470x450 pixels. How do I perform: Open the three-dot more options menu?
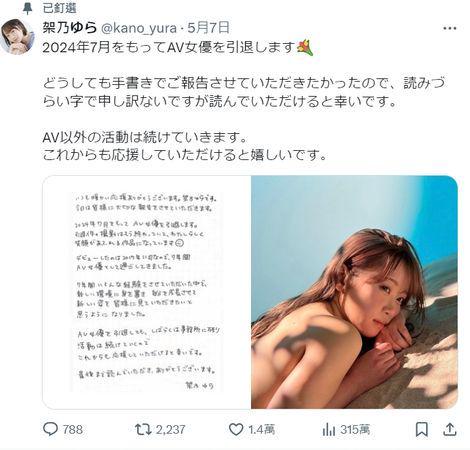tap(450, 28)
